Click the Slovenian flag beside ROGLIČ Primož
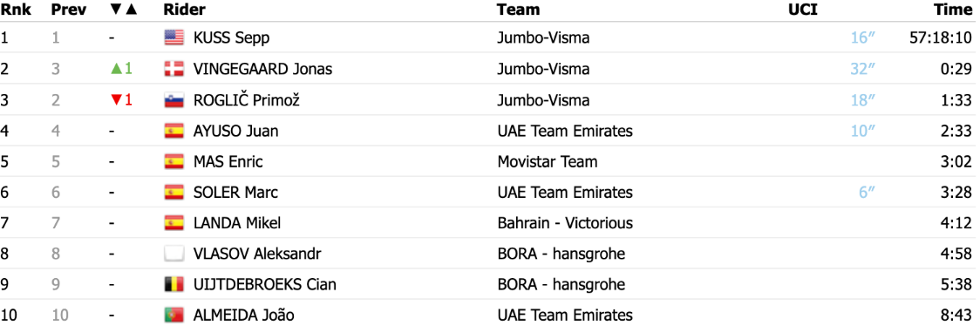The image size is (980, 326). [x=174, y=100]
